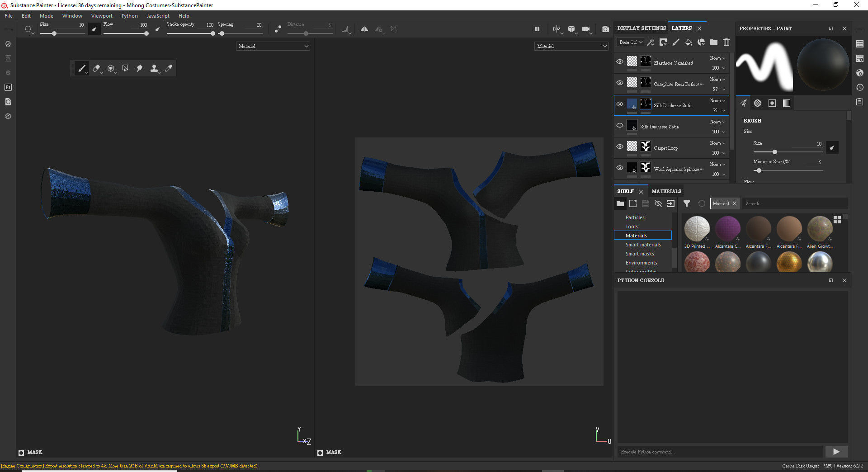868x472 pixels.
Task: Open the 2D viewport Material display dropdown
Action: [571, 46]
